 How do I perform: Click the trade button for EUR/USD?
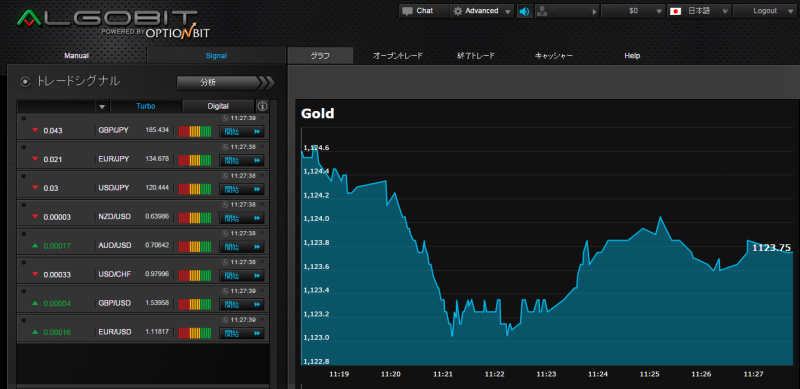pyautogui.click(x=242, y=332)
